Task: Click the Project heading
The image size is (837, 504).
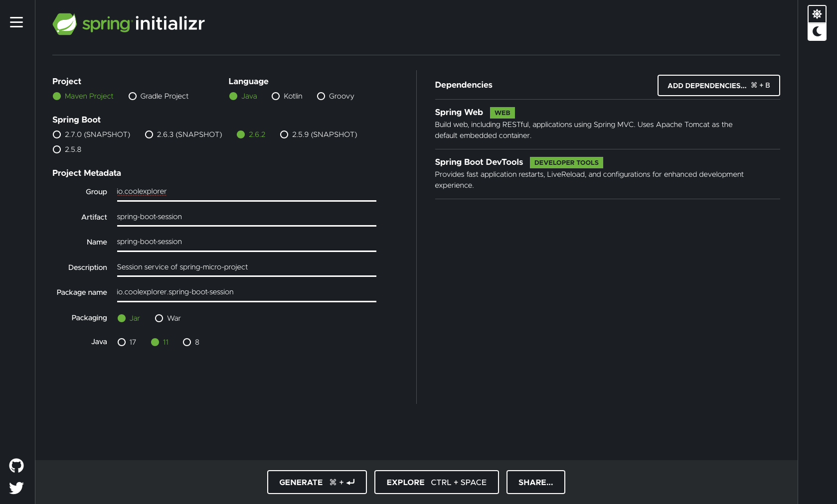Action: tap(67, 82)
